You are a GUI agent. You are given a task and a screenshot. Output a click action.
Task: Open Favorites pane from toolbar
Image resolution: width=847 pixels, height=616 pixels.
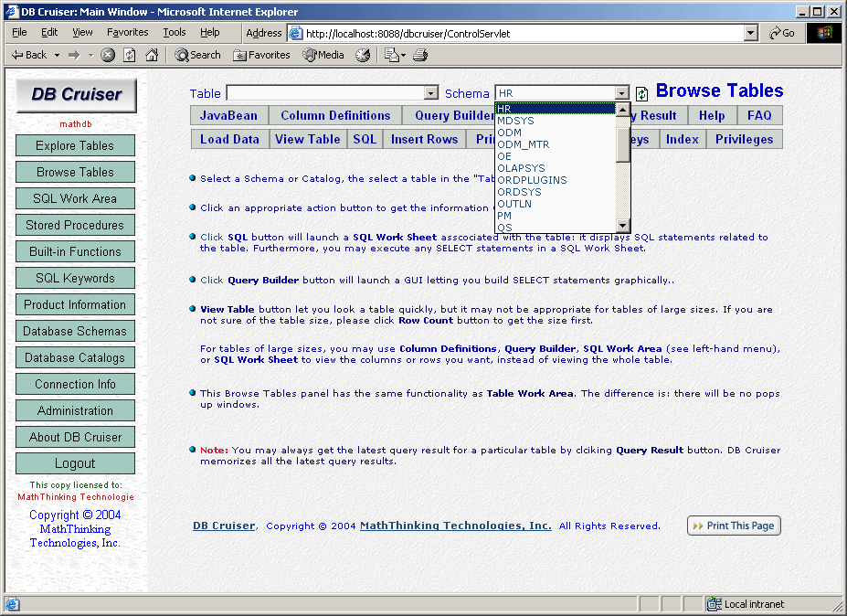click(x=261, y=55)
